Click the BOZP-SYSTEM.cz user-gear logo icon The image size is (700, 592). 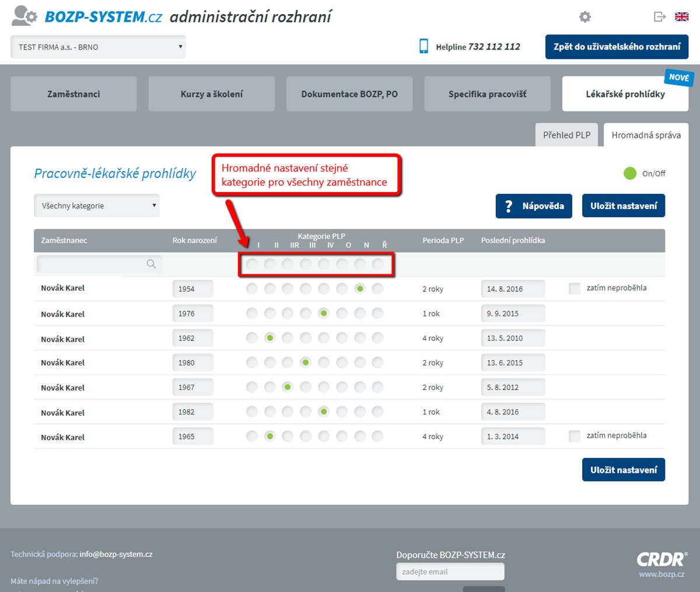coord(24,16)
